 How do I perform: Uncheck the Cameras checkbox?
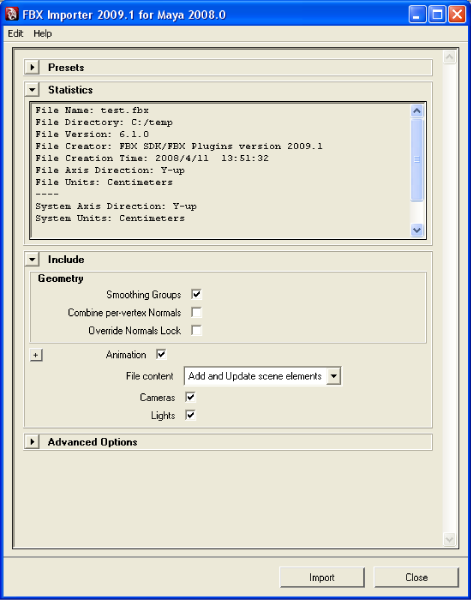190,397
